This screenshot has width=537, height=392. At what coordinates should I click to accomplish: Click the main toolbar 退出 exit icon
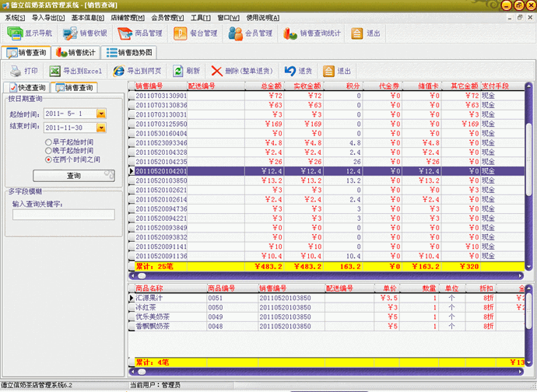357,33
